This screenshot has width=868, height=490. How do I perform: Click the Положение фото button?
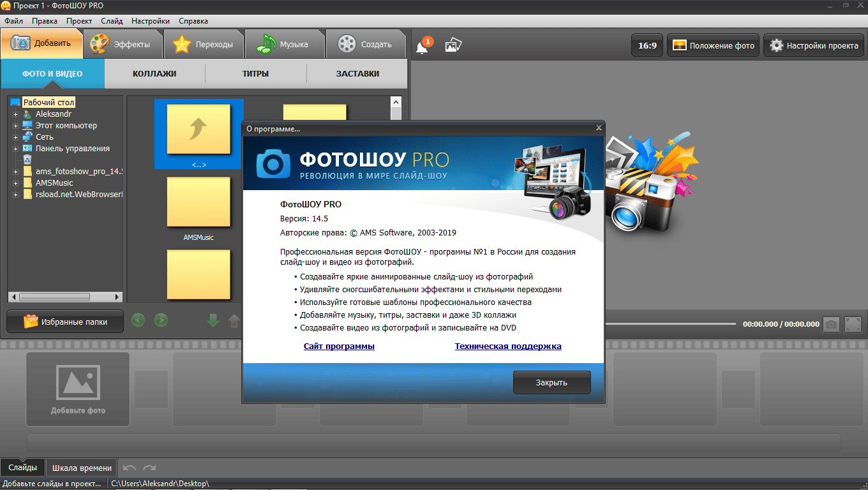click(x=713, y=46)
